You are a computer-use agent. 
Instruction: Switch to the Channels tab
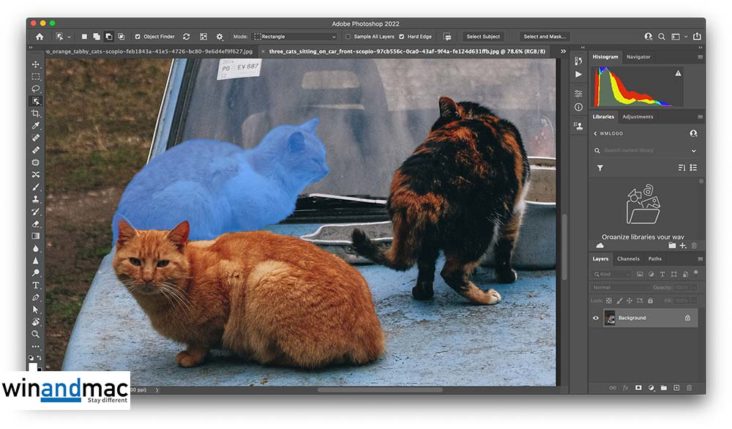click(x=628, y=259)
